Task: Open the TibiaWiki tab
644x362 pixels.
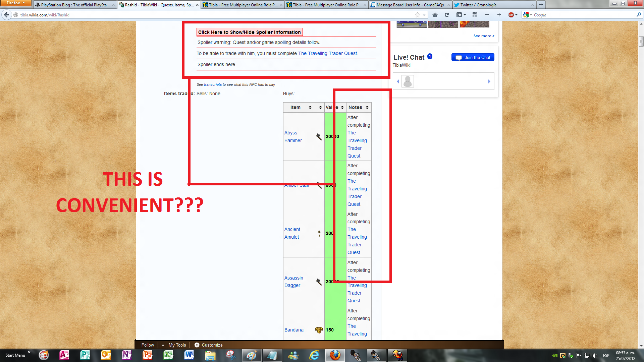Action: [157, 4]
